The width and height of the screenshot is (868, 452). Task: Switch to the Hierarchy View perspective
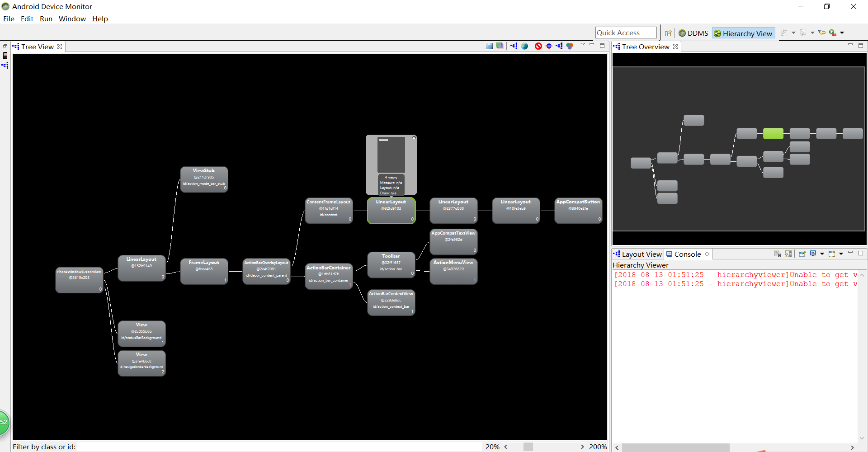coord(743,33)
